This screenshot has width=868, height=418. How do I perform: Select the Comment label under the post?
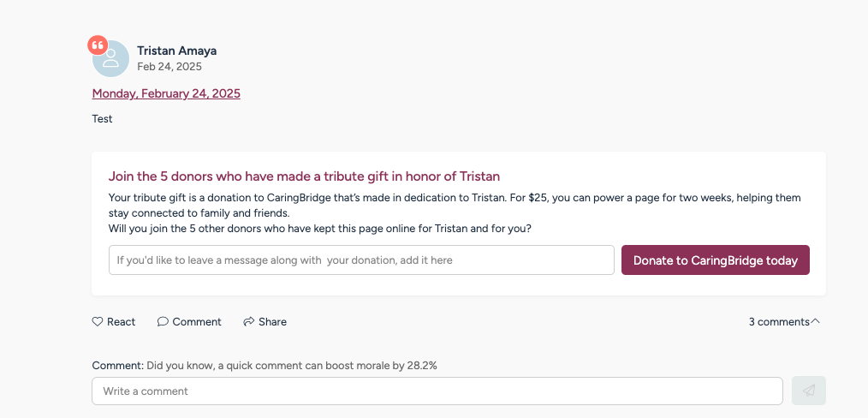coord(197,322)
